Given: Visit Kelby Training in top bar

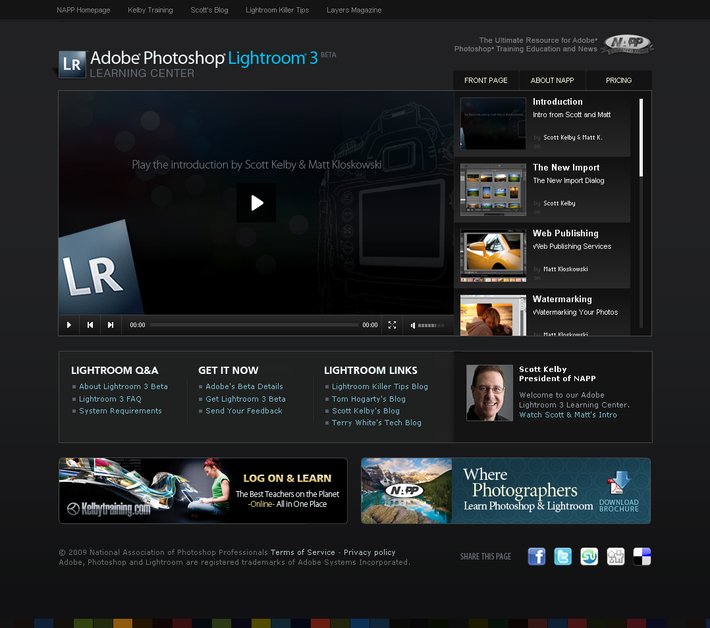Looking at the screenshot, I should click(x=150, y=10).
